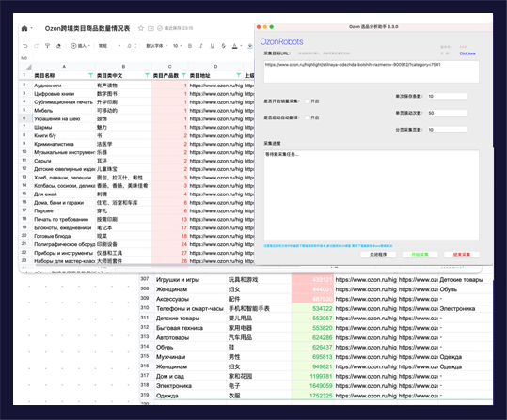Toggle underline formatting
The image size is (507, 420).
213,46
